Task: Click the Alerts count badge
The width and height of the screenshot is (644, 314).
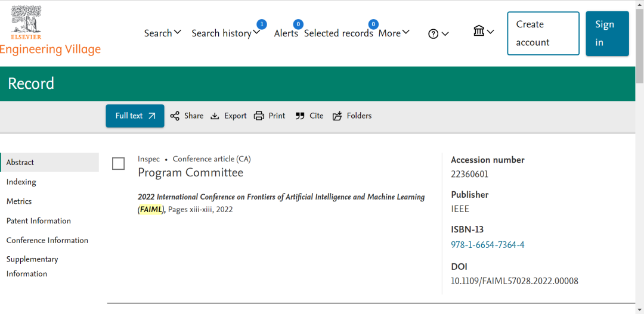Action: [298, 24]
